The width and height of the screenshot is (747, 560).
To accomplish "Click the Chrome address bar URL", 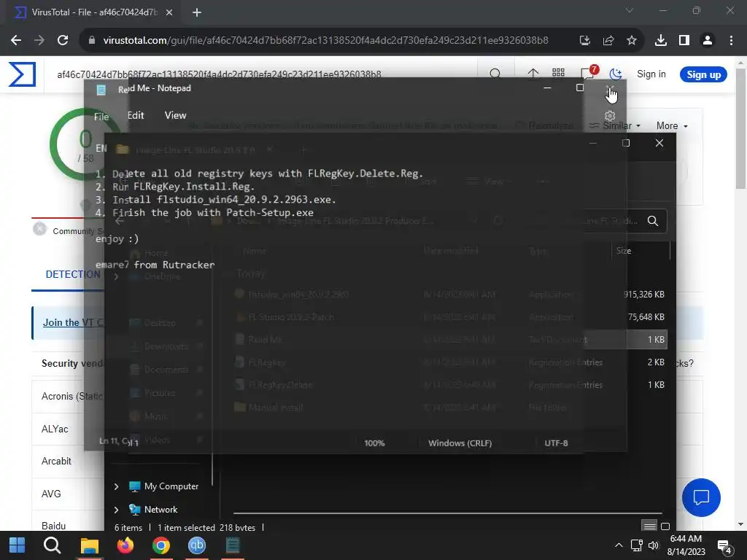I will point(325,41).
